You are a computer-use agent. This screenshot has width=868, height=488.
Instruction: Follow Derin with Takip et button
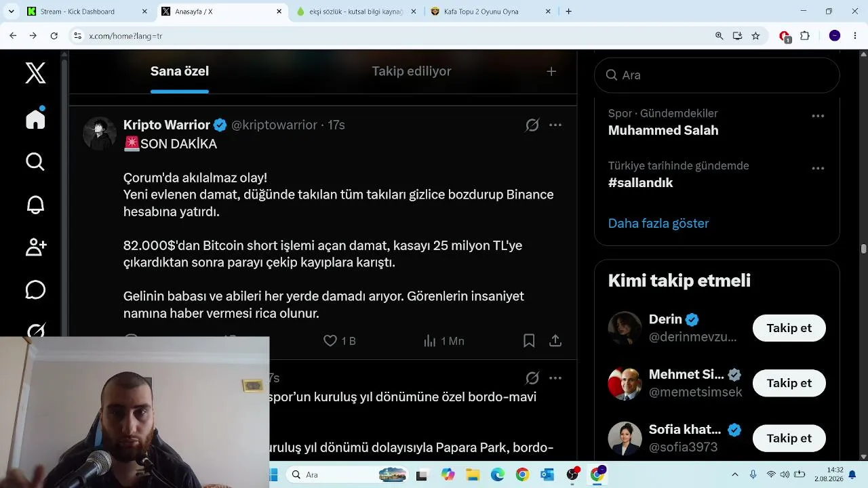tap(789, 328)
